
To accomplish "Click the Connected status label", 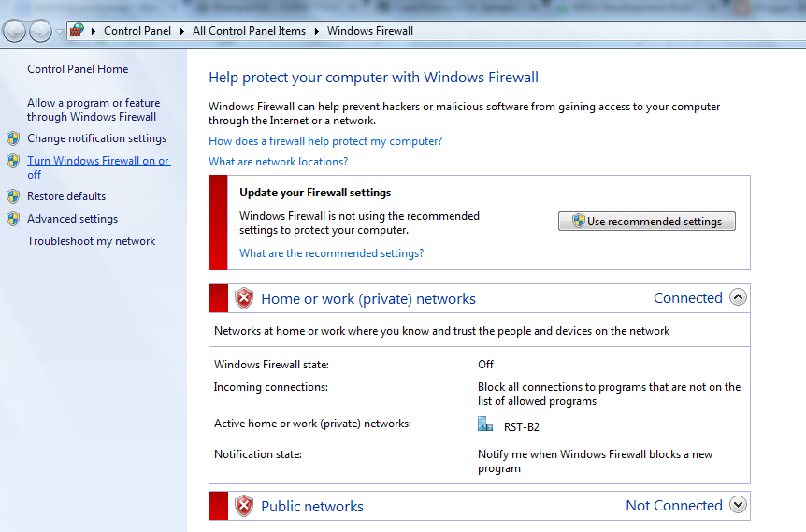I will coord(688,297).
